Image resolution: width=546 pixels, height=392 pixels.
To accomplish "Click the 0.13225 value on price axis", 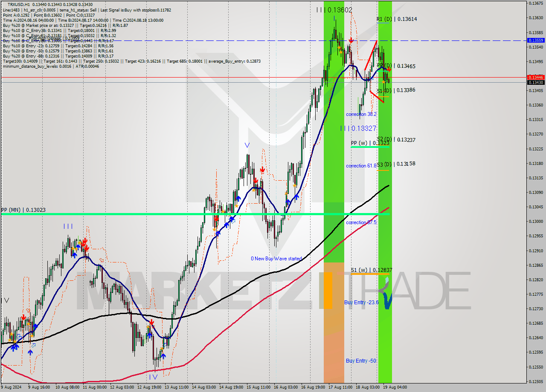I will 536,149.
